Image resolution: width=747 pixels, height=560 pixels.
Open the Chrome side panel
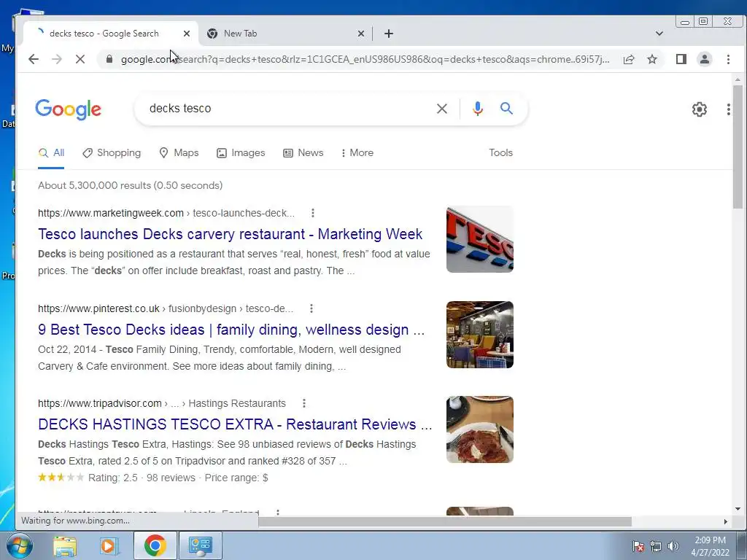click(x=681, y=59)
